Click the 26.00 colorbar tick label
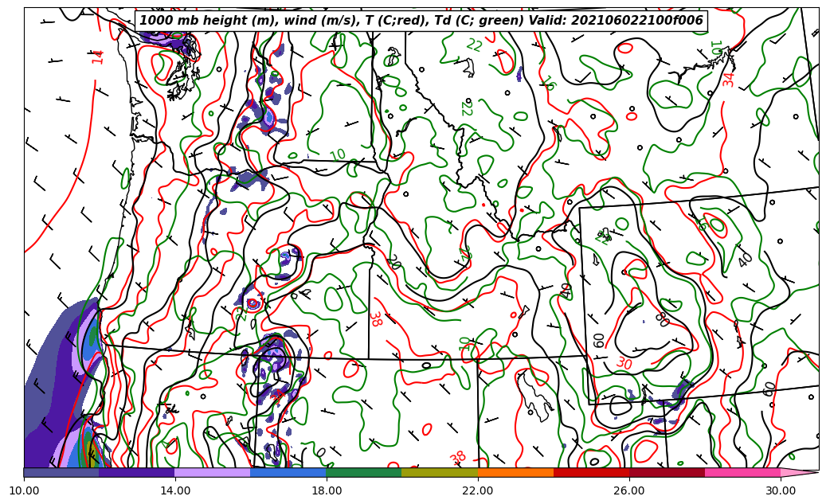Viewport: 826px width, 504px height. pos(629,490)
